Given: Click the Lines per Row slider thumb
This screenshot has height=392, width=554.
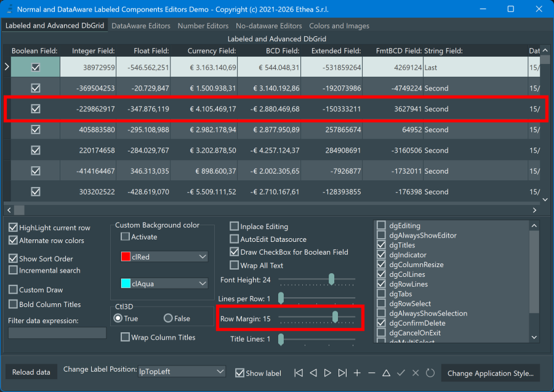Looking at the screenshot, I should [x=281, y=298].
